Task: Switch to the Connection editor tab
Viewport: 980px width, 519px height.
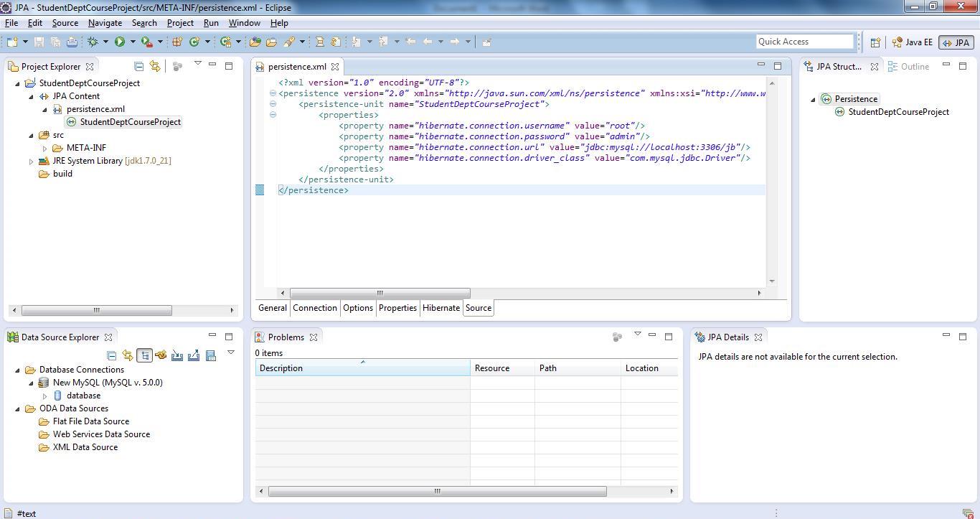Action: click(x=314, y=308)
